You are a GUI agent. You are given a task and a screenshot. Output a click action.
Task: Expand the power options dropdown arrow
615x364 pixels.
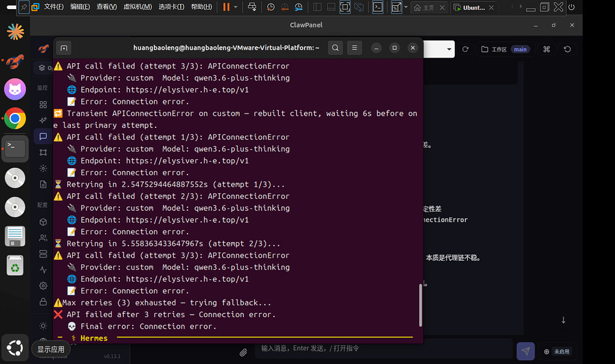(235, 7)
